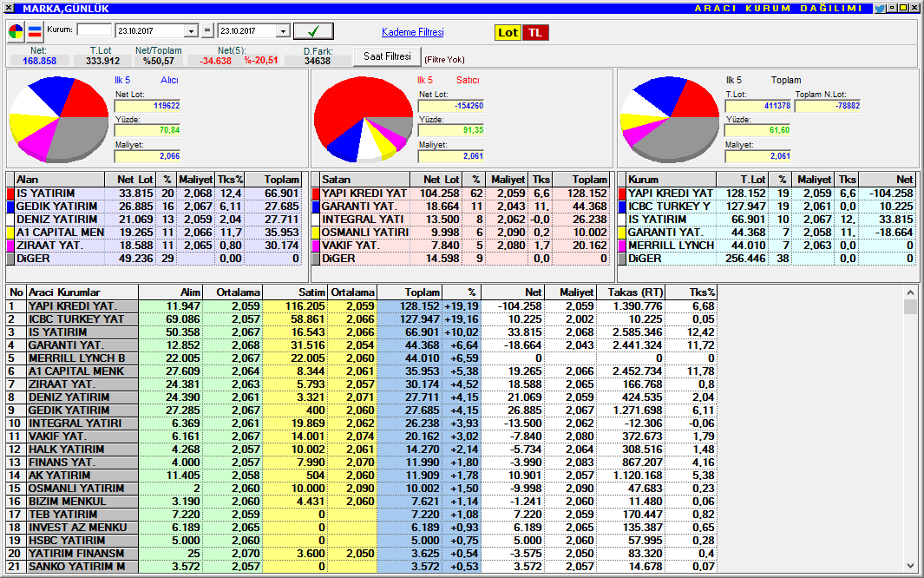924x578 pixels.
Task: Select row 20 YATIRIM FINANSM in broker list
Action: point(361,553)
